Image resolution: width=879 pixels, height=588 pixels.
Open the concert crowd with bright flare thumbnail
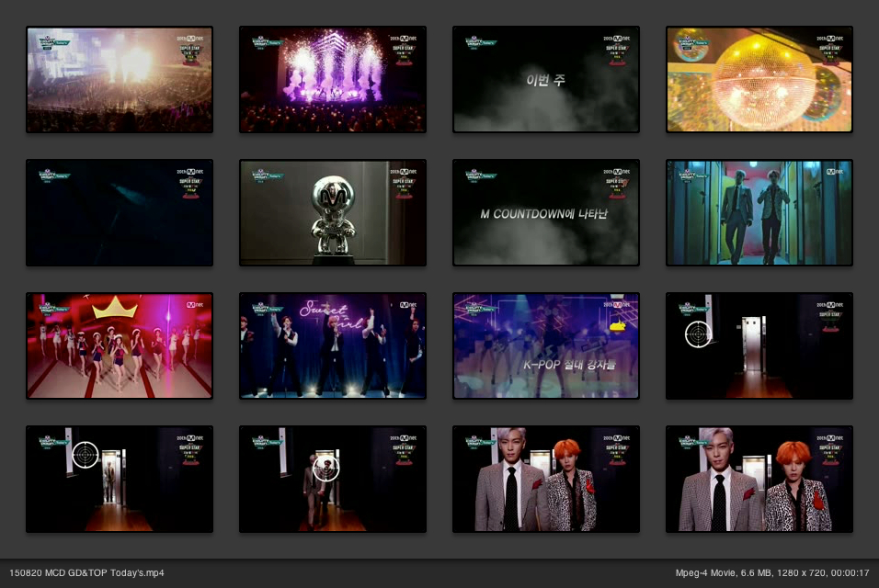(x=120, y=80)
